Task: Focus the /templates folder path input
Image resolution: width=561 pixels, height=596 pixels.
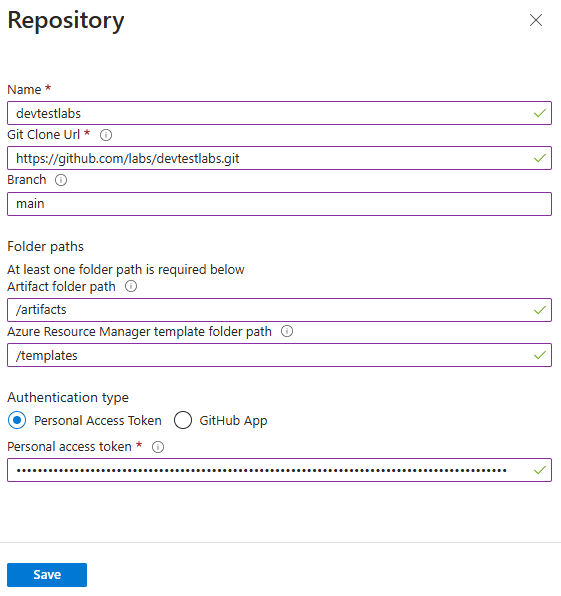Action: pyautogui.click(x=279, y=355)
